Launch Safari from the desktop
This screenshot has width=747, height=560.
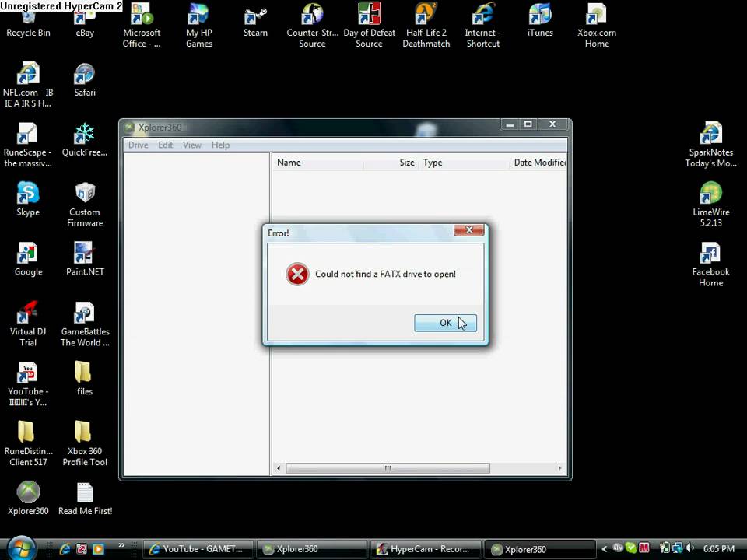[x=85, y=80]
